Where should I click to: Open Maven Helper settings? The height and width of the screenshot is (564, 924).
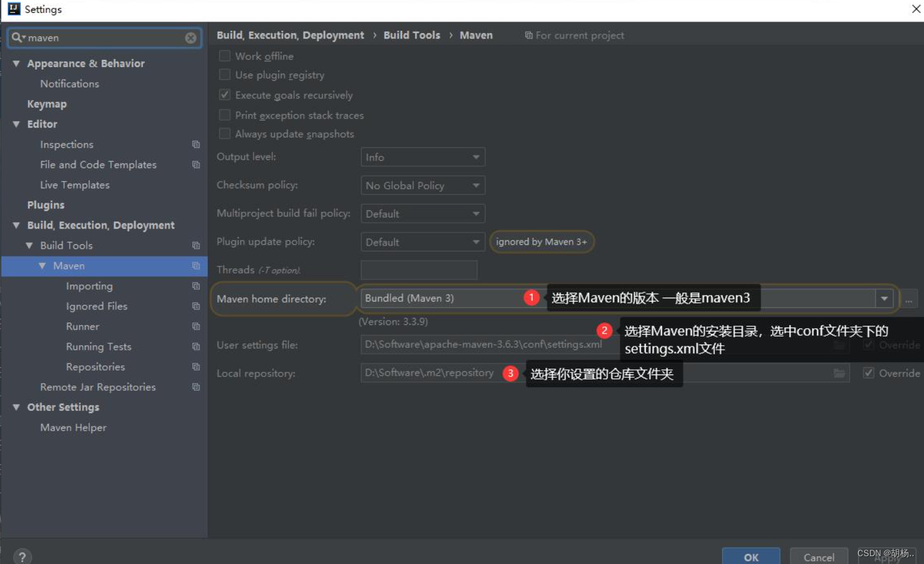73,427
